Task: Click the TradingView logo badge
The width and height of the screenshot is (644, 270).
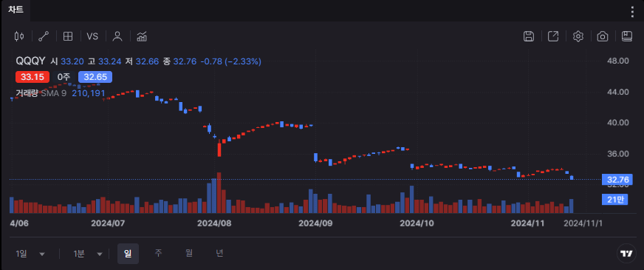Action: 626,254
